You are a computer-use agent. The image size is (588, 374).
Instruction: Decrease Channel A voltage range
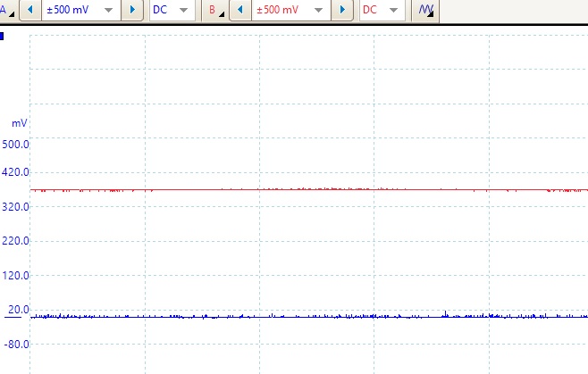coord(30,10)
